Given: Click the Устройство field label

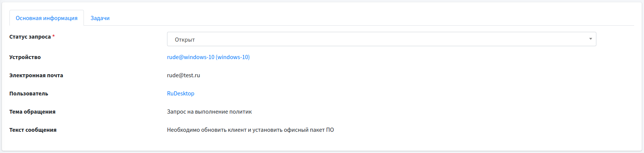Looking at the screenshot, I should coord(25,57).
